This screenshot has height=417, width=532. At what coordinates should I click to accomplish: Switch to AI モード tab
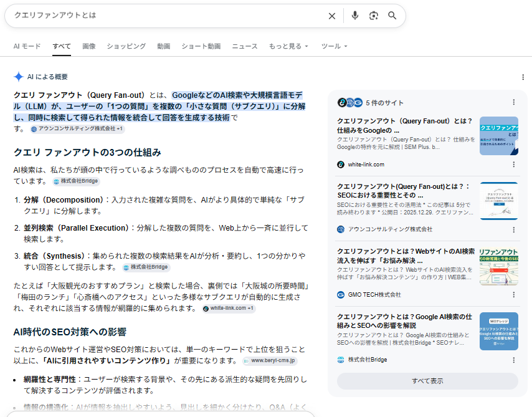(x=27, y=46)
